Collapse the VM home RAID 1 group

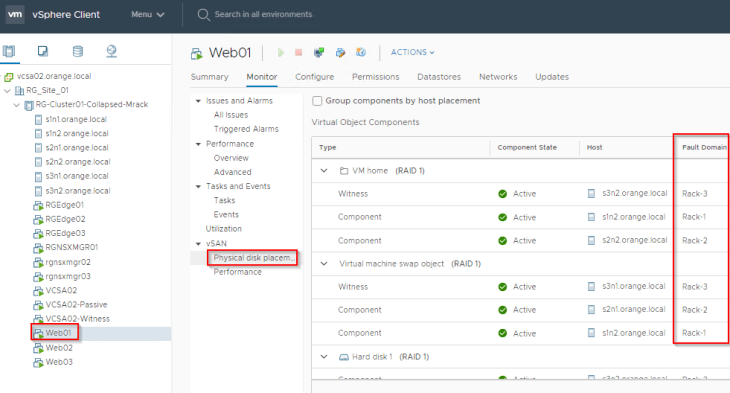(x=324, y=171)
